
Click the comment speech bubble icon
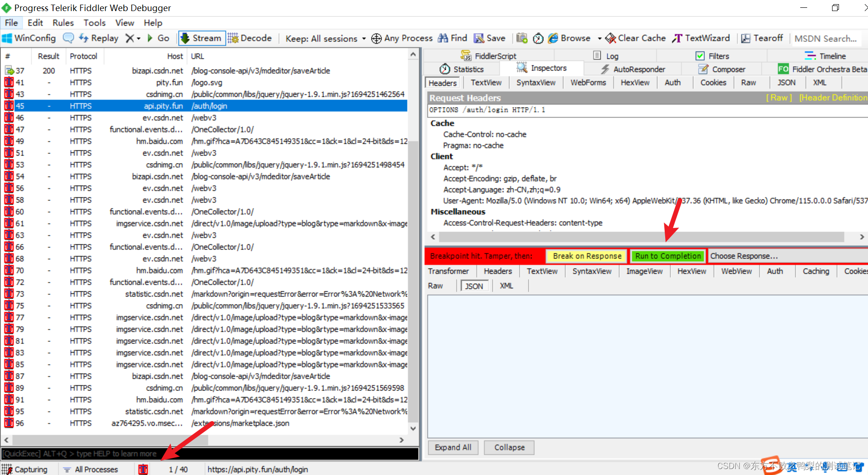coord(68,38)
